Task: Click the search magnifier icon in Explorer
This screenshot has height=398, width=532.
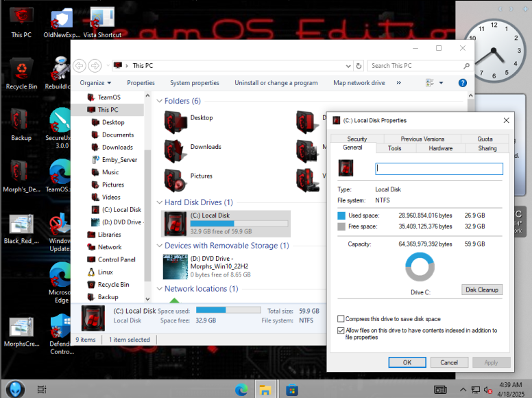Action: tap(466, 66)
